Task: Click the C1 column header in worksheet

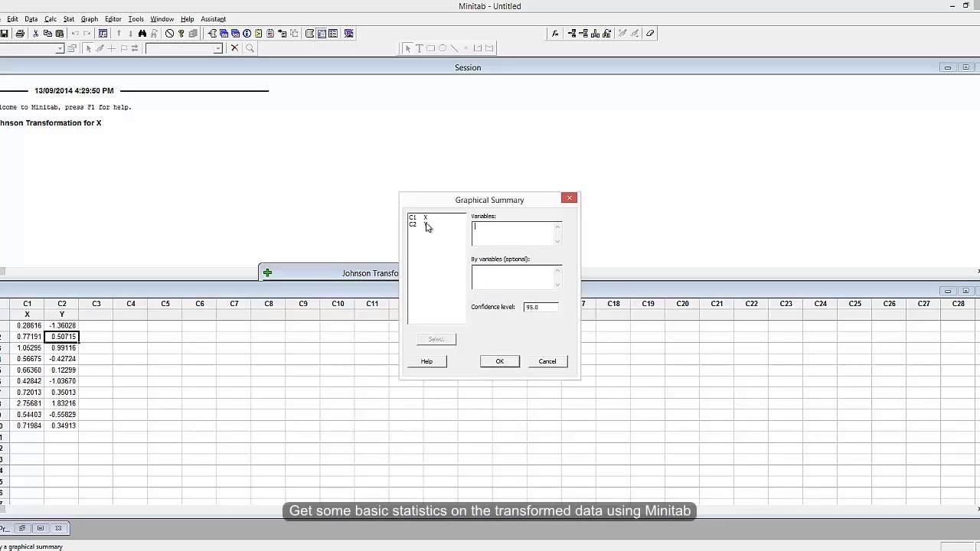Action: 27,304
